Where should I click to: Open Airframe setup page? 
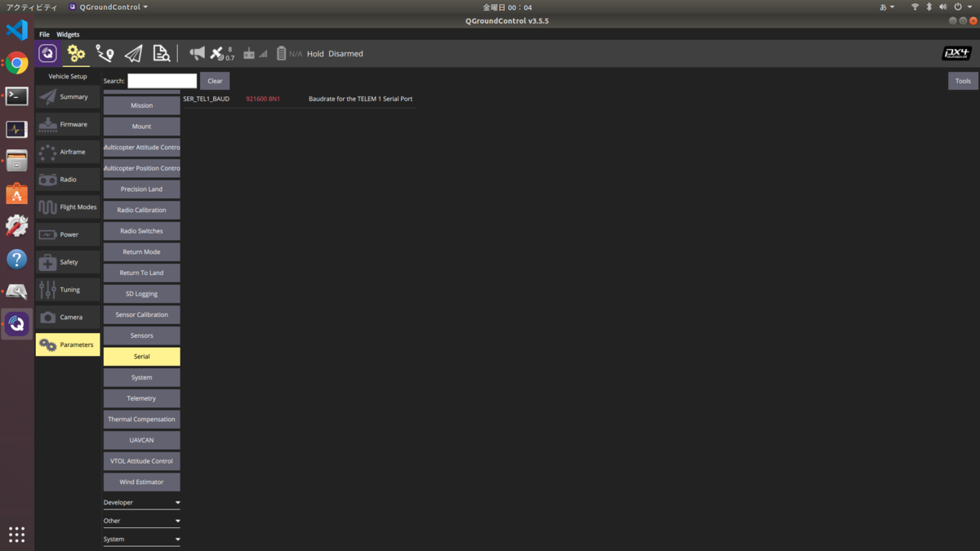click(x=68, y=152)
